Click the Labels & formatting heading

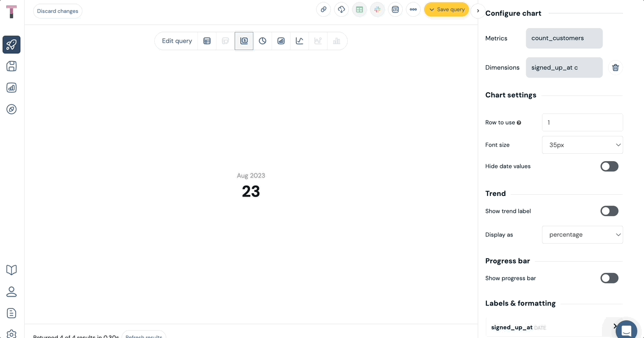(521, 303)
